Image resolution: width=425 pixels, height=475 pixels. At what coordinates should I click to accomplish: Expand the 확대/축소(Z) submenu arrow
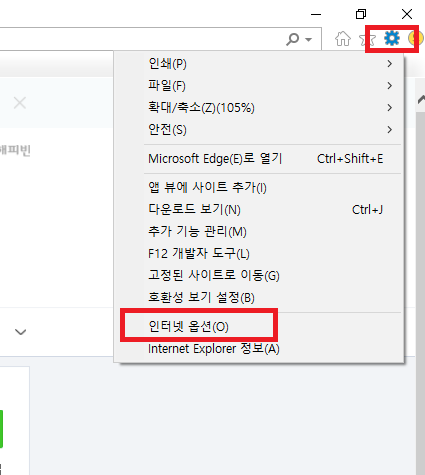pyautogui.click(x=389, y=108)
